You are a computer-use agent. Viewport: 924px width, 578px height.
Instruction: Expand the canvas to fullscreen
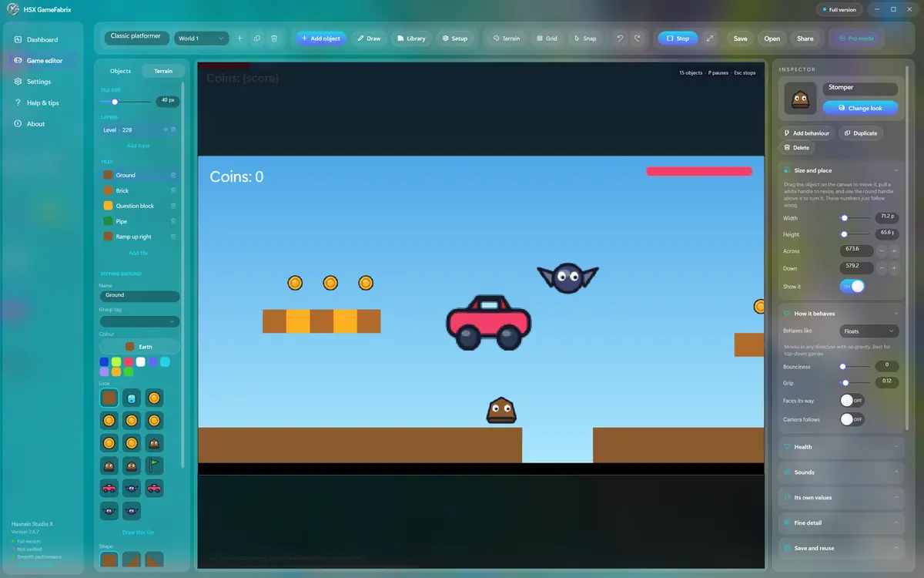coord(709,38)
